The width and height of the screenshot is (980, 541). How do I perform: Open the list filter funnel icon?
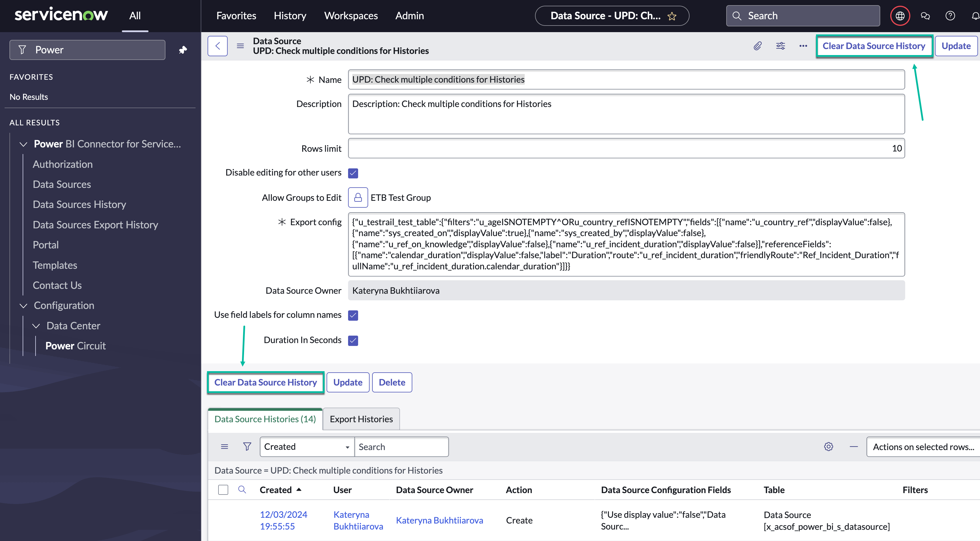click(247, 447)
